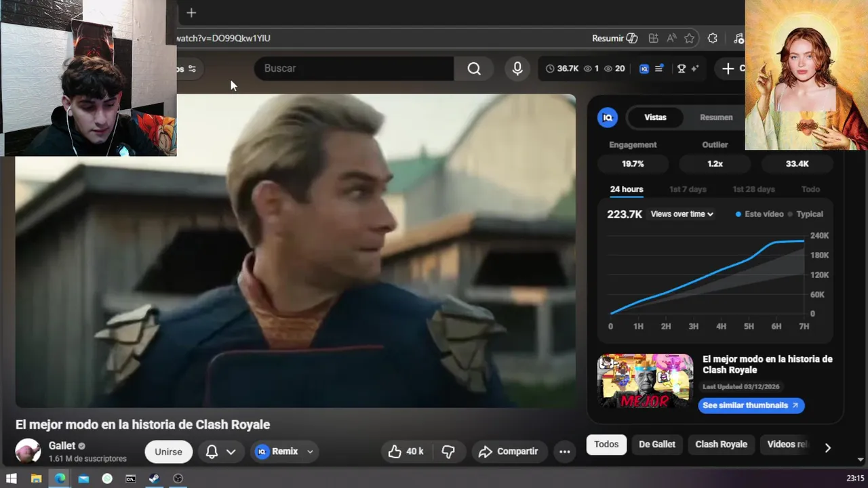
Task: Click the Homelander video player frame
Action: pyautogui.click(x=296, y=251)
